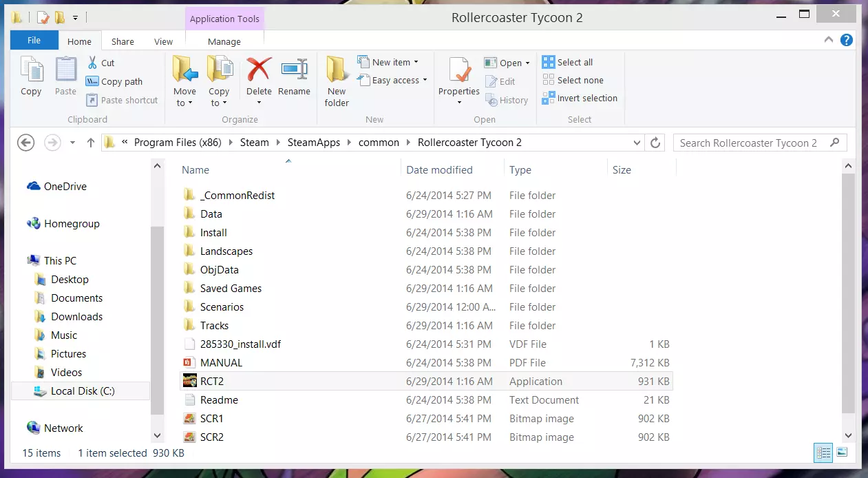Click the MANUAL PDF file icon
The image size is (868, 478).
coord(190,362)
